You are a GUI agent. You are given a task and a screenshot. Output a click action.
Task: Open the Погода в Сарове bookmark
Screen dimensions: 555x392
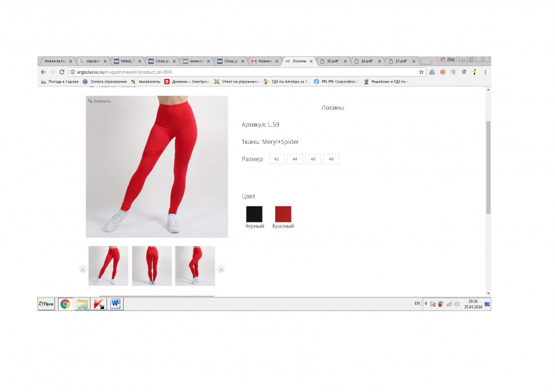(x=60, y=82)
